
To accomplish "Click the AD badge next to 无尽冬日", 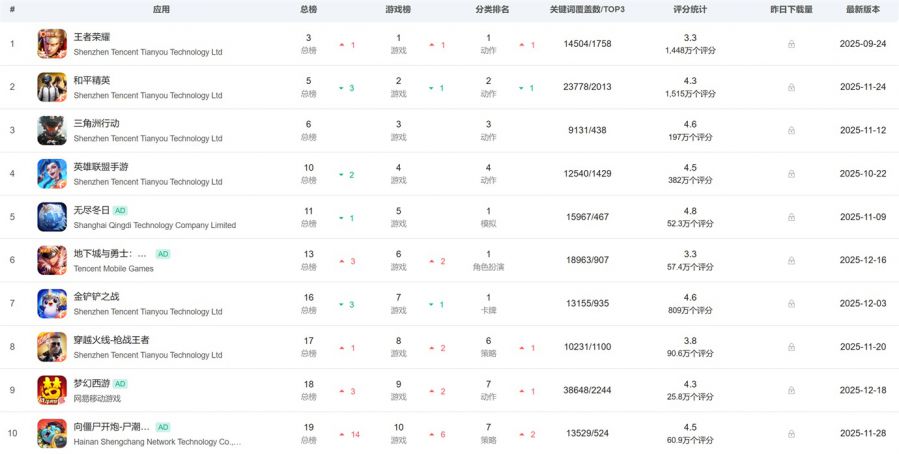I will click(120, 211).
